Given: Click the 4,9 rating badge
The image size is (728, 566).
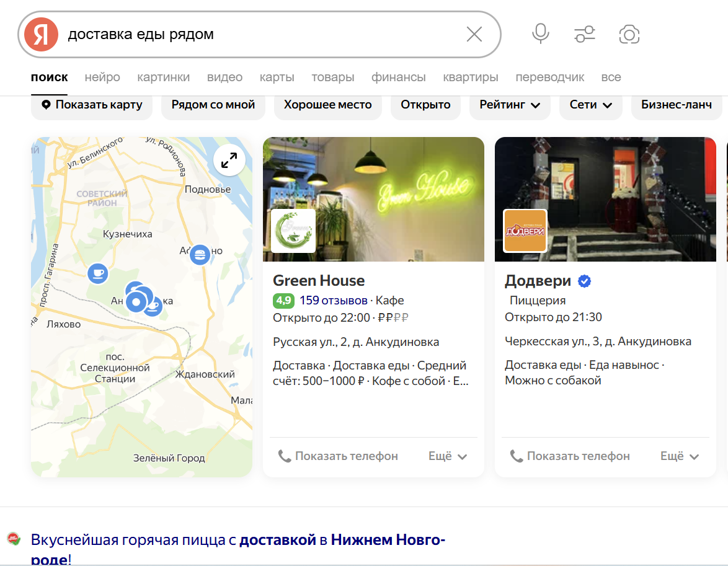Looking at the screenshot, I should [283, 301].
